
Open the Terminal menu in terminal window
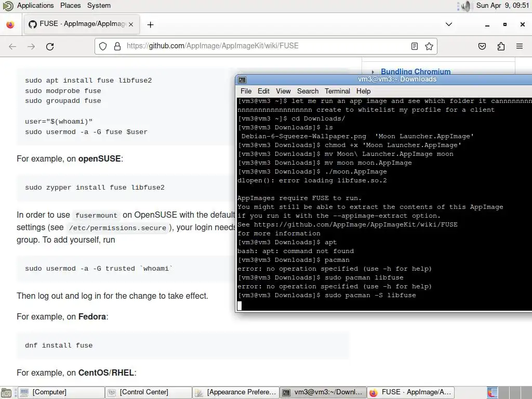tap(337, 91)
